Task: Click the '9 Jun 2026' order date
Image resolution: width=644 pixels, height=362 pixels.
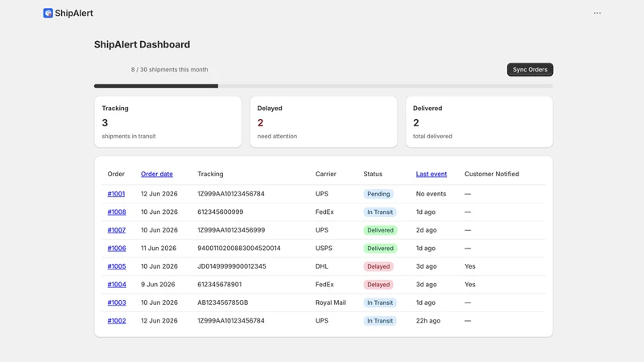Action: (158, 284)
